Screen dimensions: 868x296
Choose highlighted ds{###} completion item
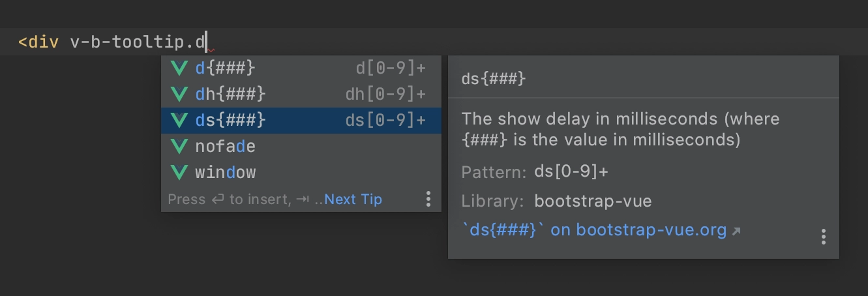(301, 121)
